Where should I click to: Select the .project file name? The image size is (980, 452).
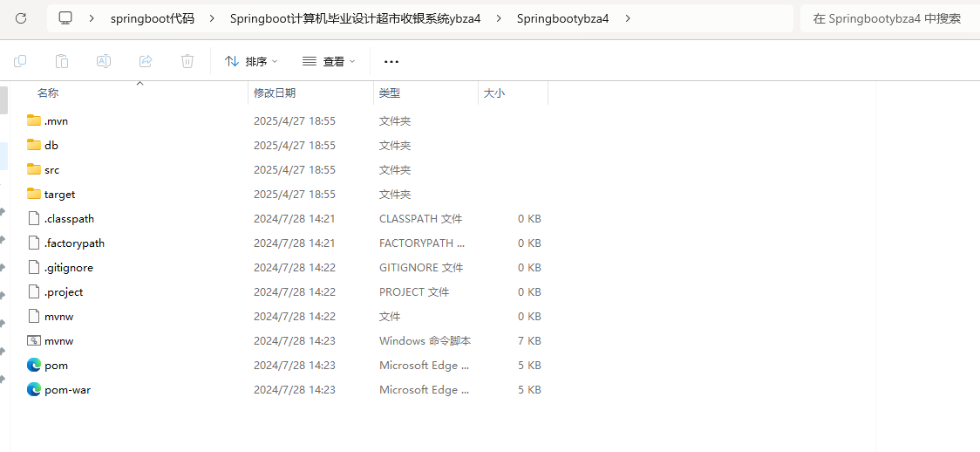click(x=63, y=292)
